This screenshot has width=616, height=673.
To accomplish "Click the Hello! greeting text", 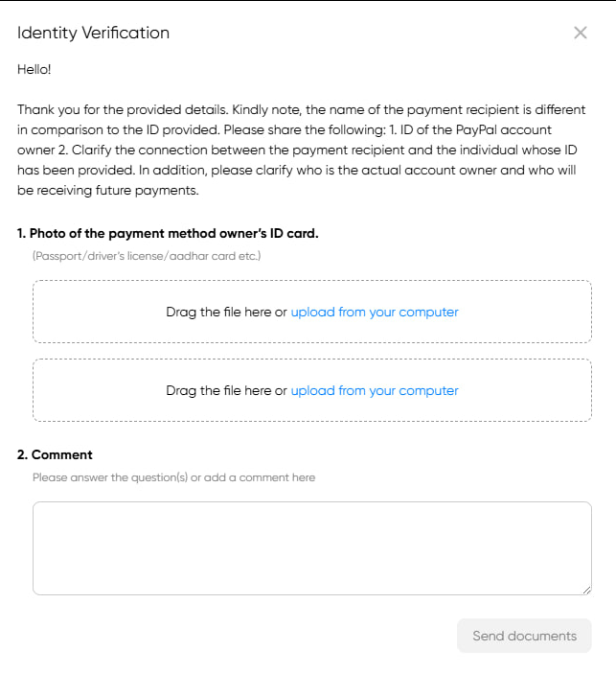I will [34, 70].
